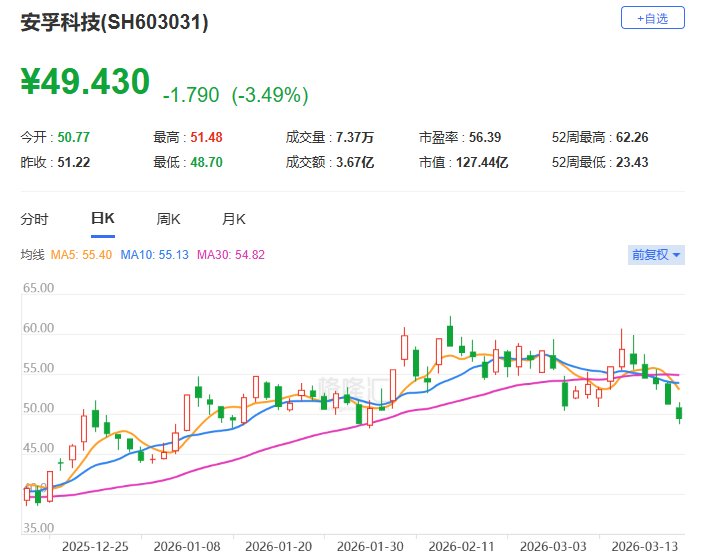705x557 pixels.
Task: Click the MA10: 55.13 indicator label
Action: (x=154, y=255)
